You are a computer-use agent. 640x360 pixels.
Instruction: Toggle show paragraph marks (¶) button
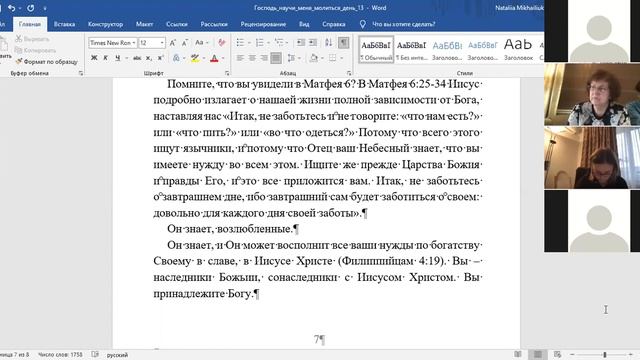(x=343, y=42)
